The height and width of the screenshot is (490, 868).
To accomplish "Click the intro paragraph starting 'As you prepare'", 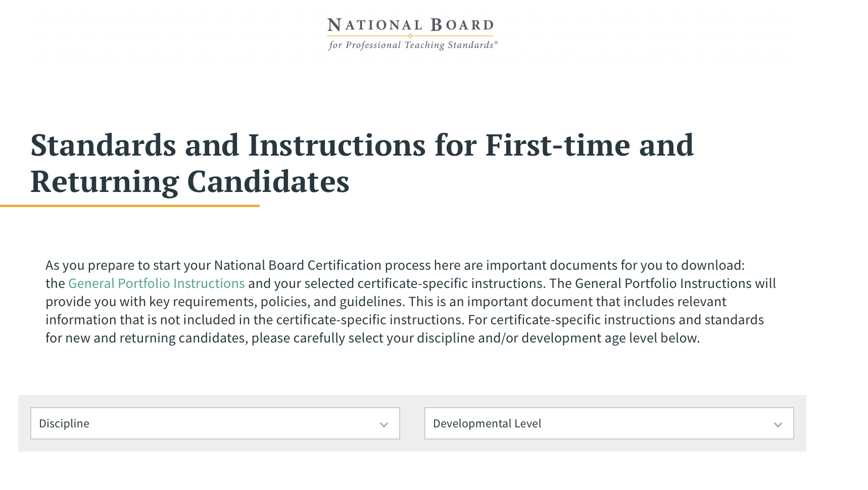I will click(x=411, y=301).
